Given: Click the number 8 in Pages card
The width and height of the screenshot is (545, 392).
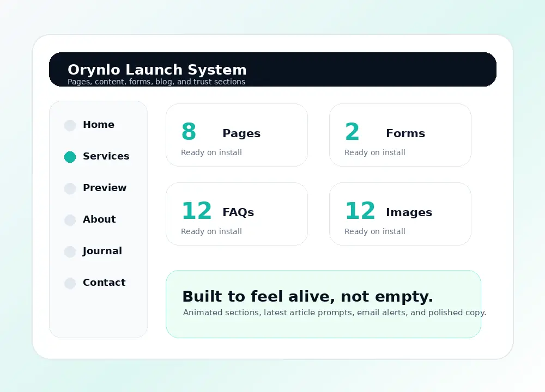Looking at the screenshot, I should [x=189, y=132].
